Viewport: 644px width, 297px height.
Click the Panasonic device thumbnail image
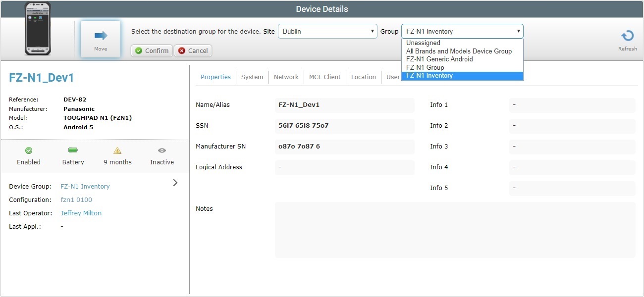(x=38, y=28)
